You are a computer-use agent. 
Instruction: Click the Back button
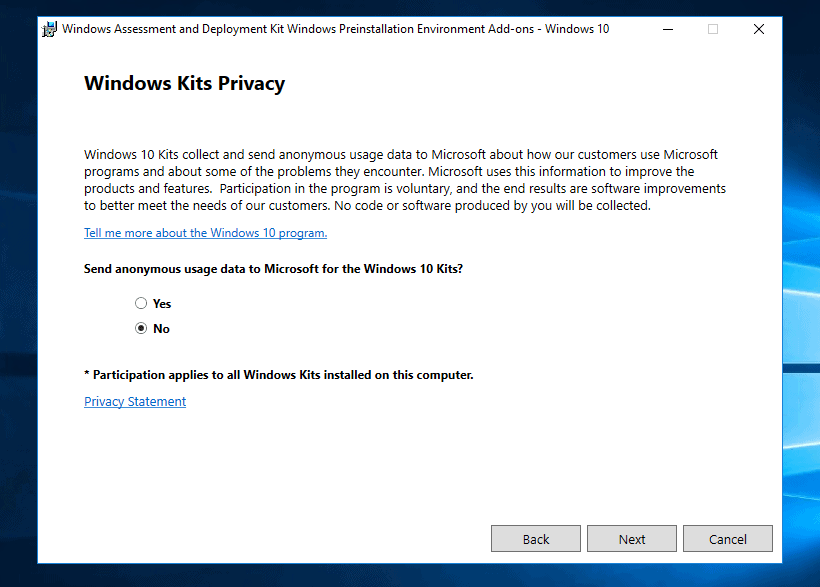pos(535,538)
